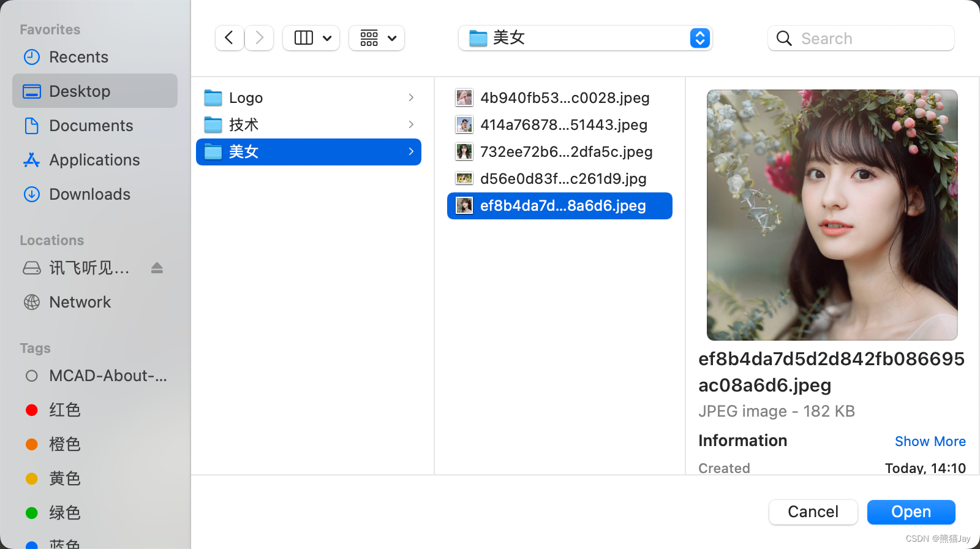Image resolution: width=980 pixels, height=549 pixels.
Task: Select file d56e0d83f...c261d9.jpg
Action: point(563,179)
